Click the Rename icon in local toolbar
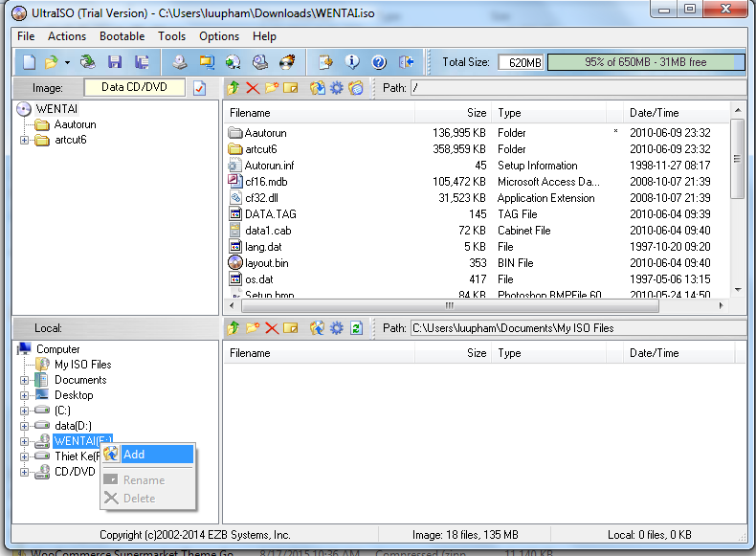Image resolution: width=756 pixels, height=556 pixels. (291, 328)
